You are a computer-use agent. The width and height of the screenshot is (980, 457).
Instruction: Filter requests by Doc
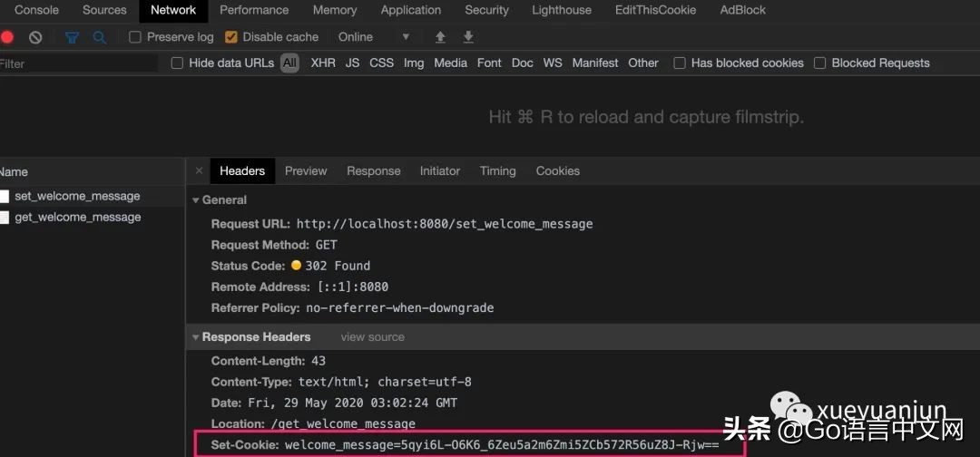[x=523, y=63]
